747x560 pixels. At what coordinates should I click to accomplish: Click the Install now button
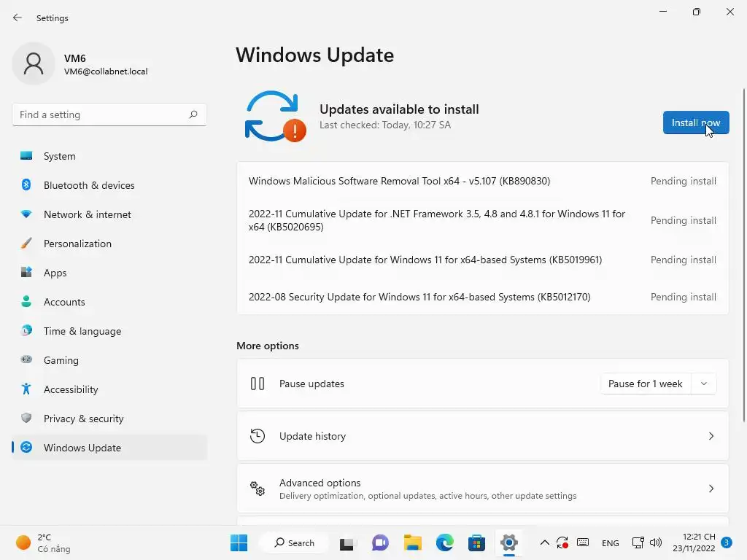[x=696, y=122]
